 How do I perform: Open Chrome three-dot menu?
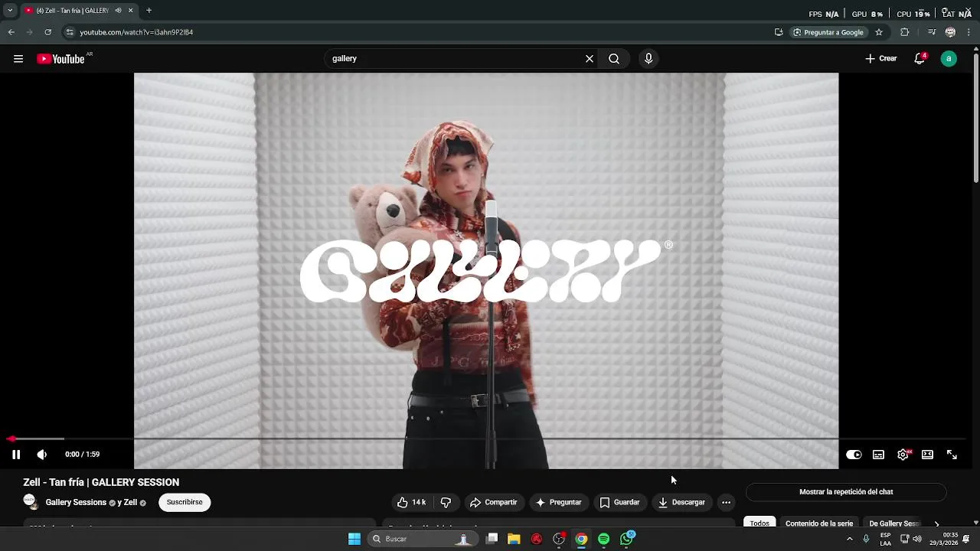[x=968, y=32]
